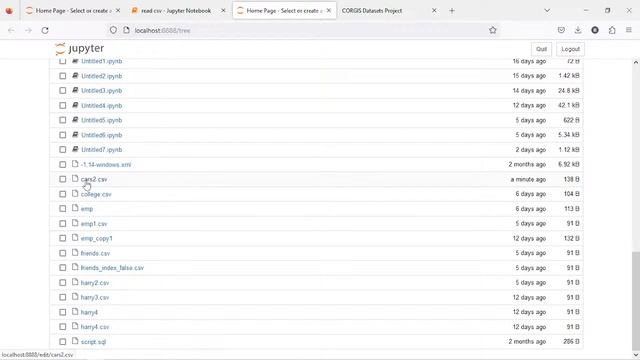Click 'a minute ago' on cars2.csv row
Viewport: 640px width, 360px height.
528,179
